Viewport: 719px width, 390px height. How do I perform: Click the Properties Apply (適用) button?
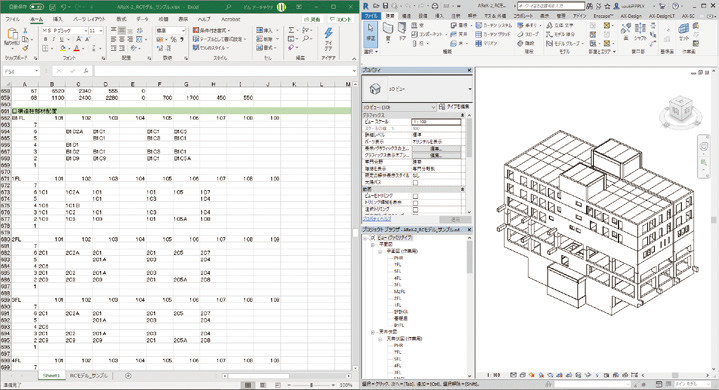(455, 220)
